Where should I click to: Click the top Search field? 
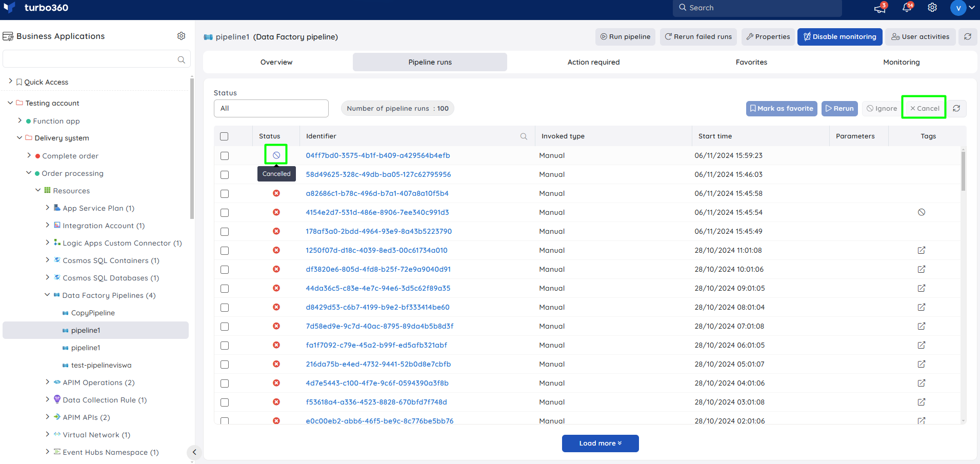coord(757,8)
